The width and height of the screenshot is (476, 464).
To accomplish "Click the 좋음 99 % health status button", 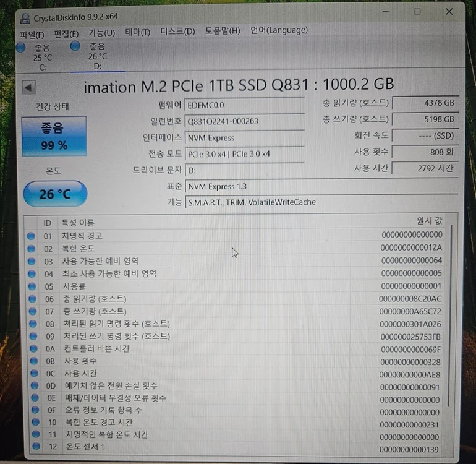I will point(54,136).
